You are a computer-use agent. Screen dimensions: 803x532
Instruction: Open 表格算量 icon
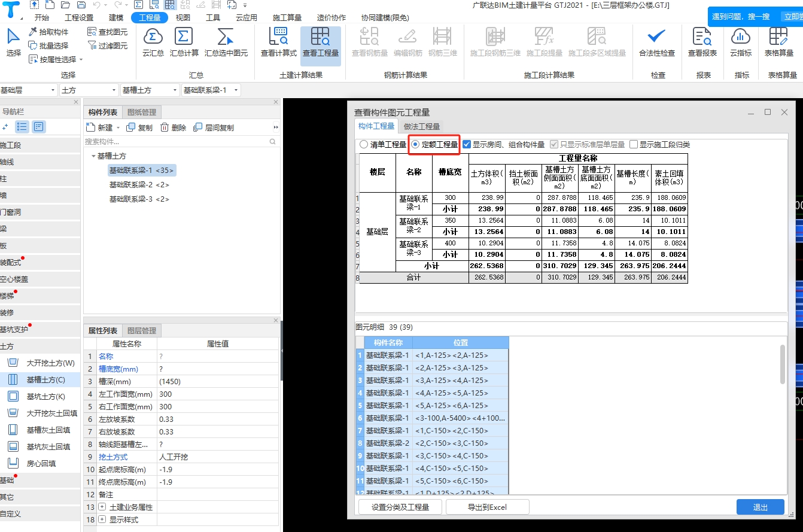[x=778, y=37]
